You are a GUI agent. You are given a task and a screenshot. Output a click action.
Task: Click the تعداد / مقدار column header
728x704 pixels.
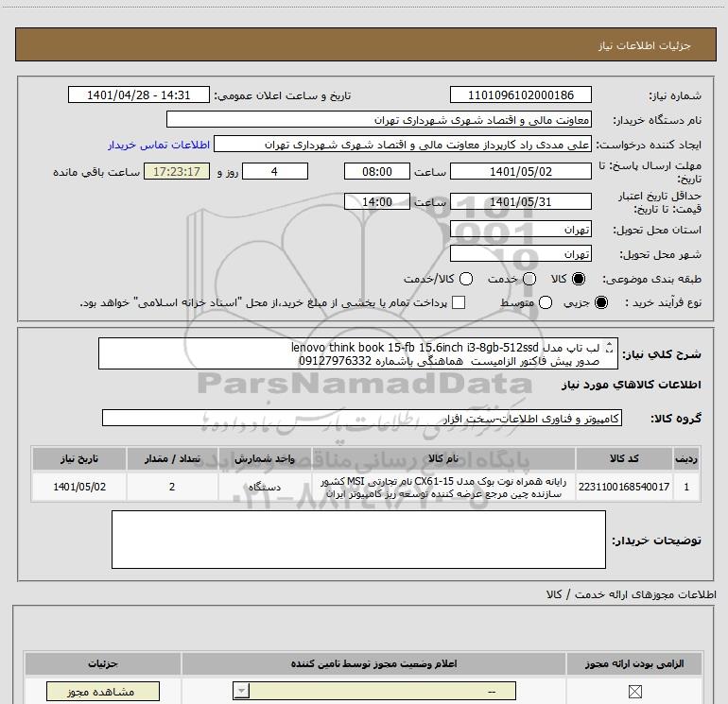tap(172, 458)
